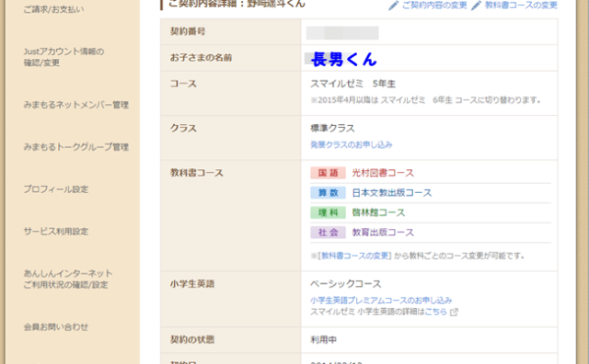Open ご請求/お支払い in sidebar
Viewport: 589px width, 364px height.
[53, 9]
